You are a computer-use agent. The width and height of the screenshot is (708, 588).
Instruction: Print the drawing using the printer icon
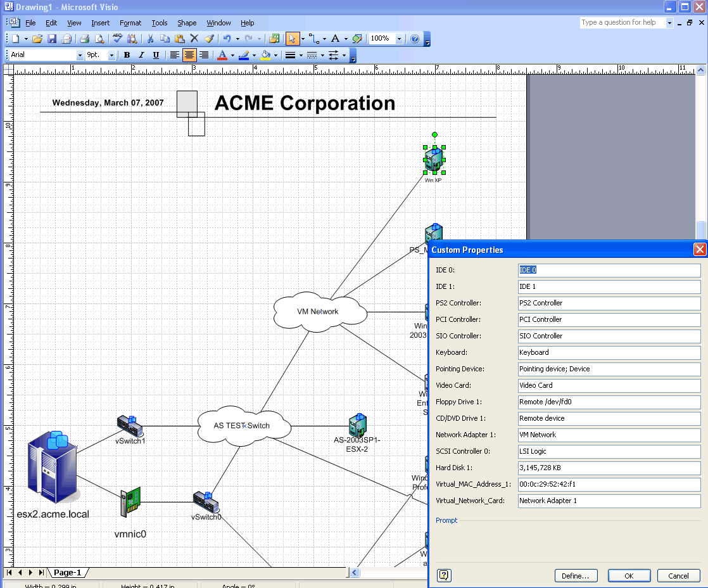pyautogui.click(x=84, y=39)
